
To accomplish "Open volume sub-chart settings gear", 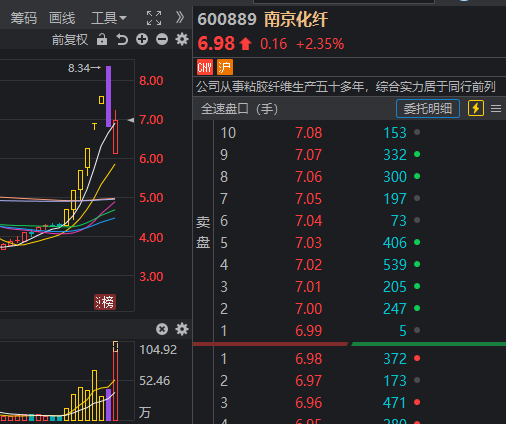I will [182, 329].
